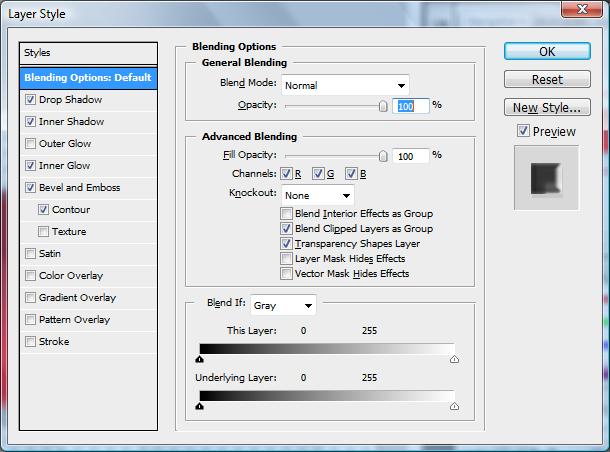Image resolution: width=610 pixels, height=452 pixels.
Task: Click the style preview thumbnail
Action: click(546, 178)
